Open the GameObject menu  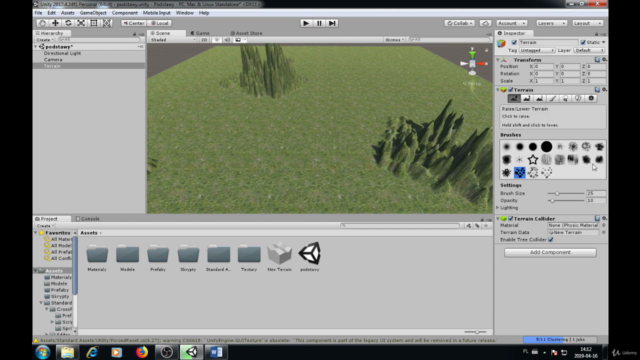pos(93,13)
